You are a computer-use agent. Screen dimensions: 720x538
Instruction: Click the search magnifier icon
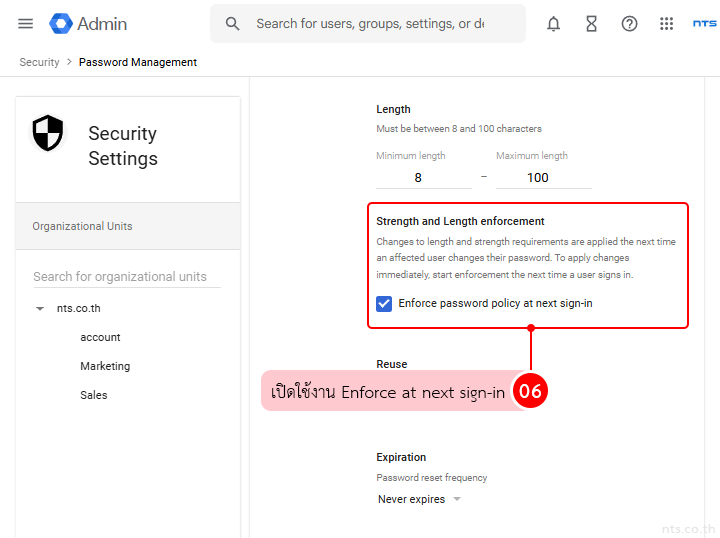coord(233,24)
